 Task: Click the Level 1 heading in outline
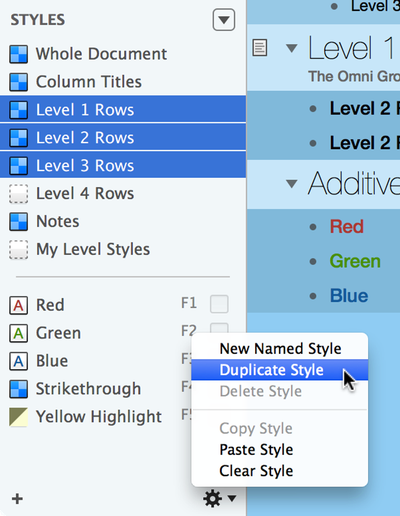[352, 49]
